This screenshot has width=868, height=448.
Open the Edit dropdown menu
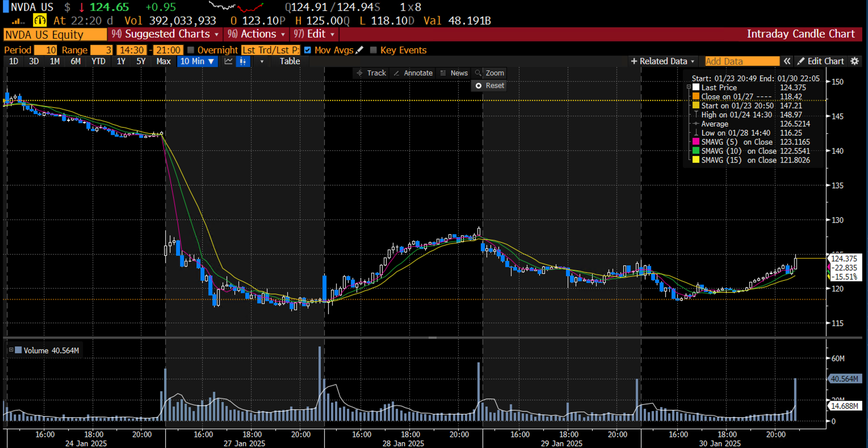(x=315, y=34)
